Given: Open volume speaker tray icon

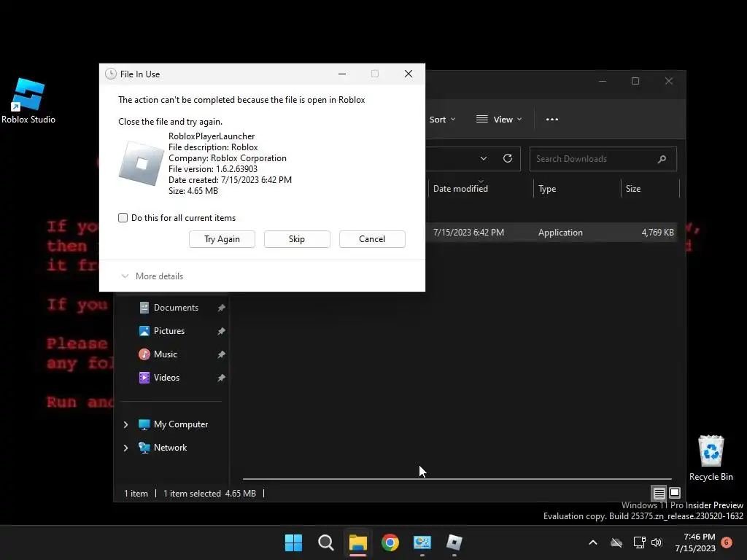Looking at the screenshot, I should (x=657, y=542).
